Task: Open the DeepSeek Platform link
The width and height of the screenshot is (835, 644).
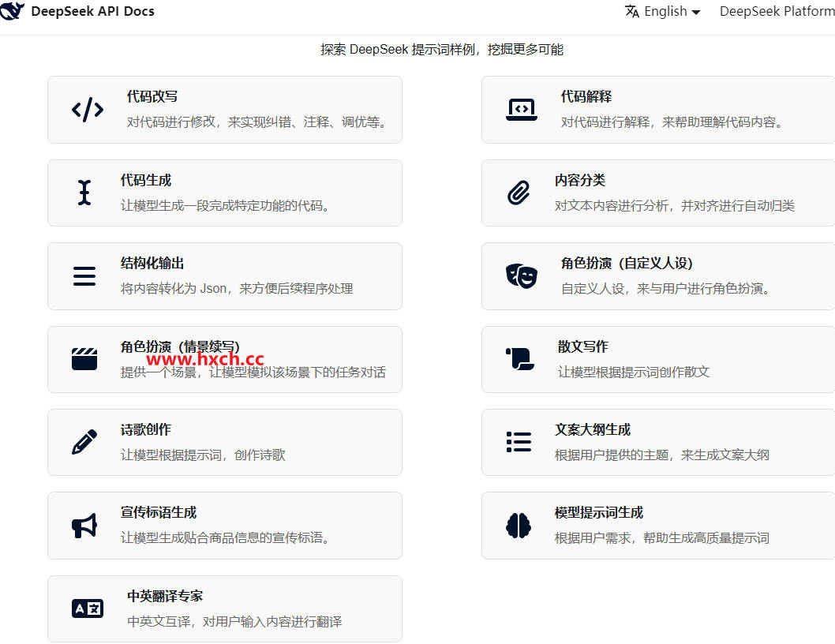Action: coord(777,11)
